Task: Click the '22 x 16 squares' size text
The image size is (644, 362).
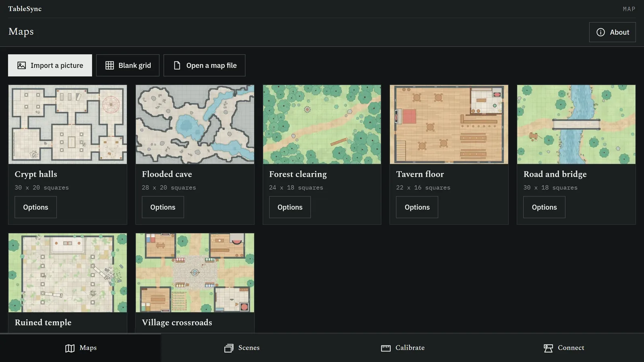Action: (x=423, y=188)
